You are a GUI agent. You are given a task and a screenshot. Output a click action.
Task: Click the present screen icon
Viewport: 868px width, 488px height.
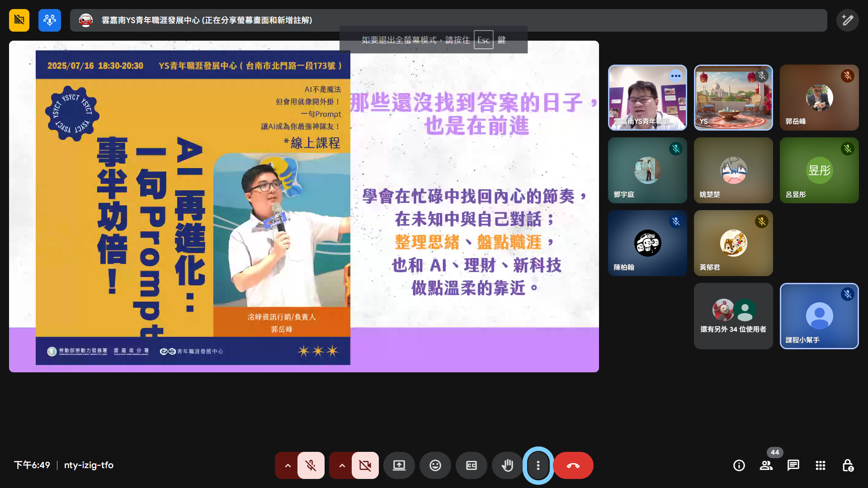(x=399, y=465)
